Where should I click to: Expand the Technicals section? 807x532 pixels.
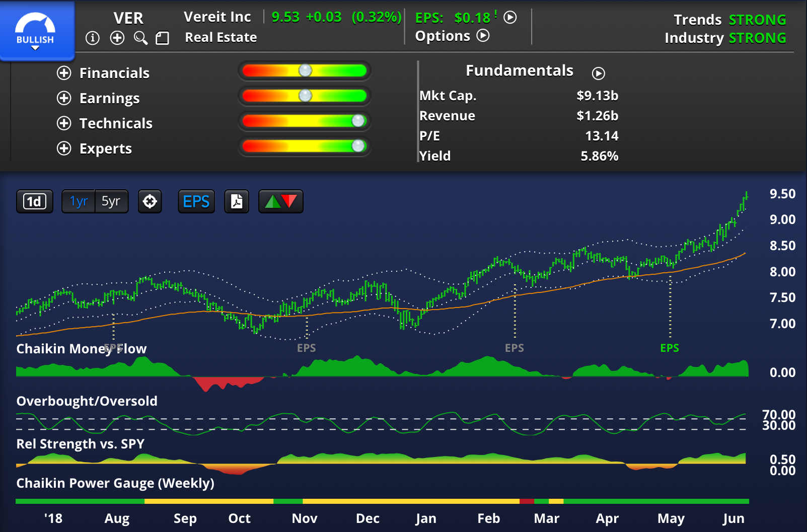click(x=64, y=123)
